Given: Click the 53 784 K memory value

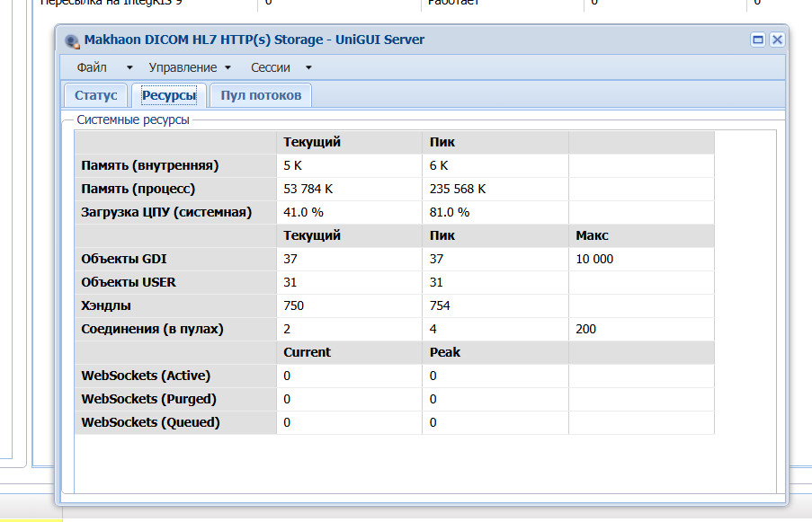Looking at the screenshot, I should pos(308,189).
